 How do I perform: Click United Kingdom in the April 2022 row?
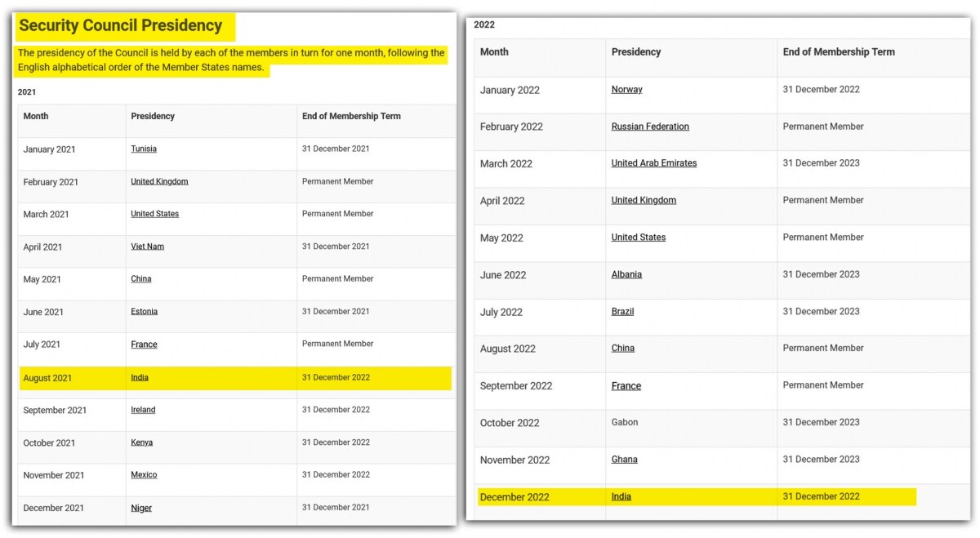click(644, 200)
